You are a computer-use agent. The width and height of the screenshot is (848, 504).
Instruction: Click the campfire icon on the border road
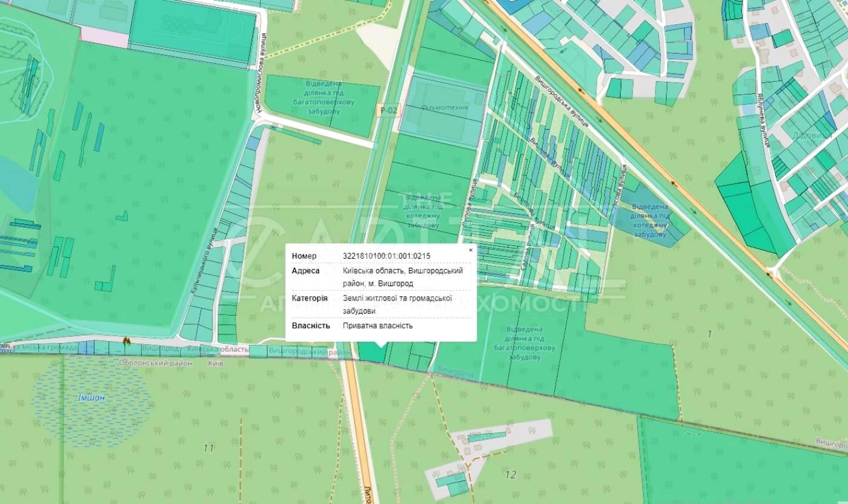(126, 341)
